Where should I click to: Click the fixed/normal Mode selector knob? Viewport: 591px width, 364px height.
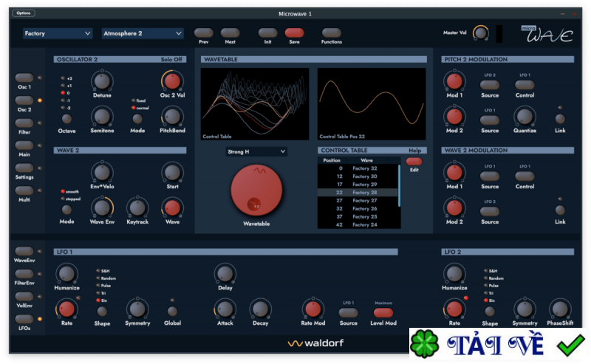coord(137,119)
